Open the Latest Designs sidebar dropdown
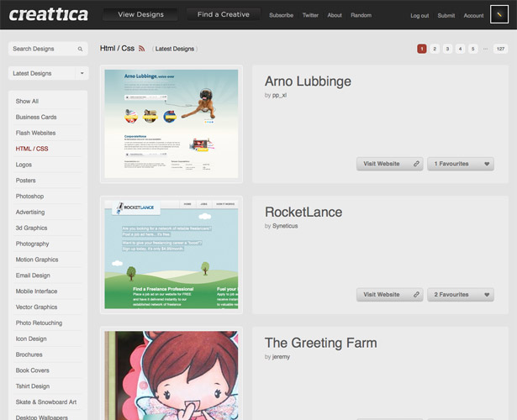Image resolution: width=517 pixels, height=420 pixels. click(48, 74)
